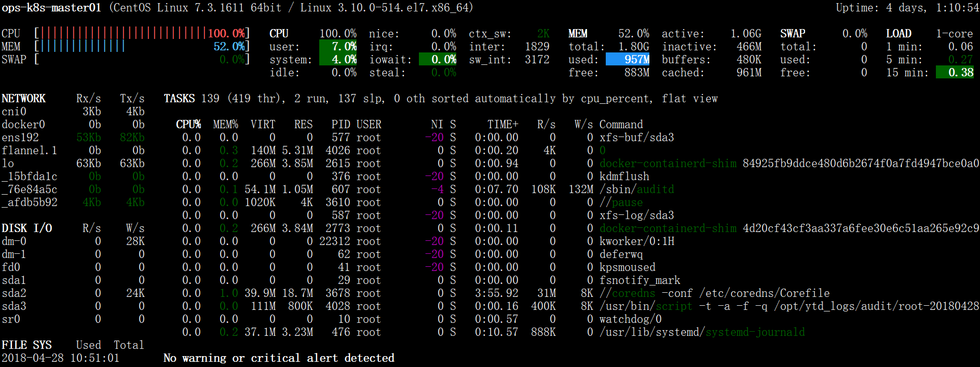Click the VIRT column header
This screenshot has height=367, width=980.
[263, 125]
